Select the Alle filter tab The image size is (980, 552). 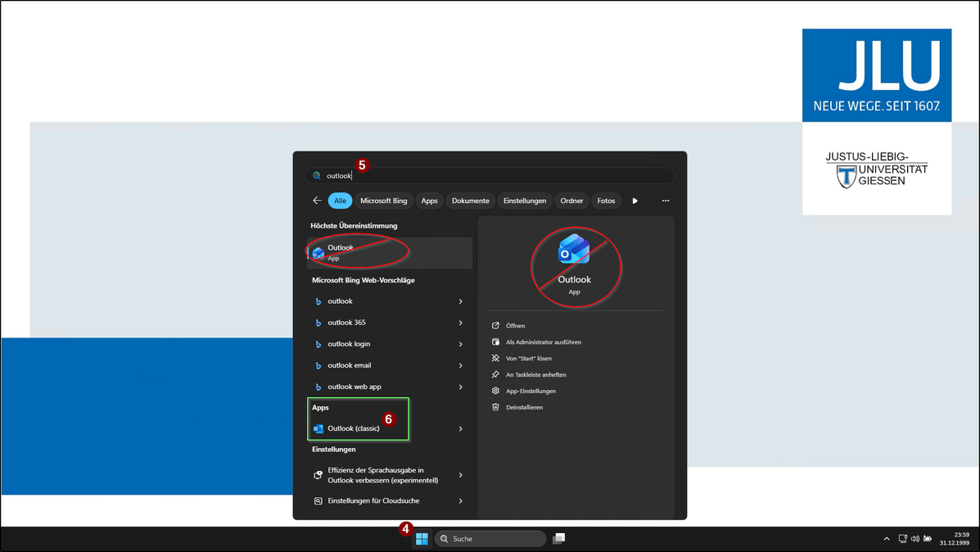point(340,201)
